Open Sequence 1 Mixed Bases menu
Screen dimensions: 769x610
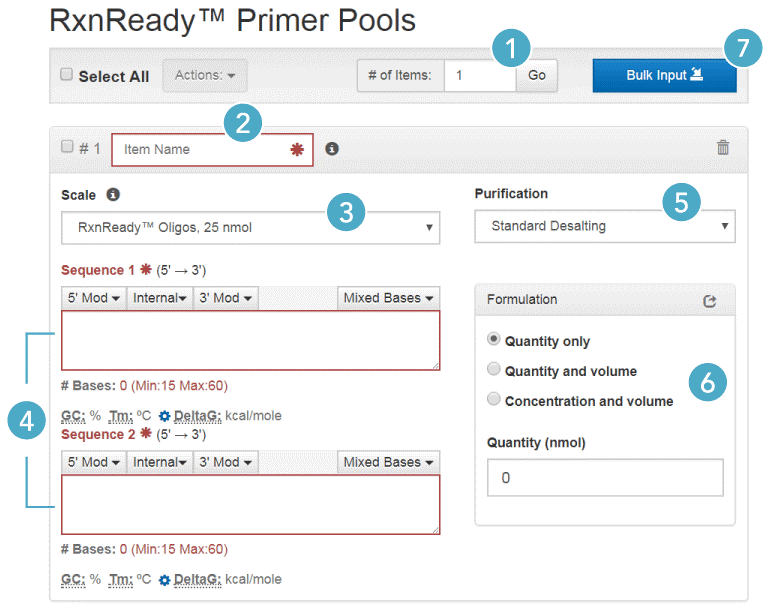388,298
